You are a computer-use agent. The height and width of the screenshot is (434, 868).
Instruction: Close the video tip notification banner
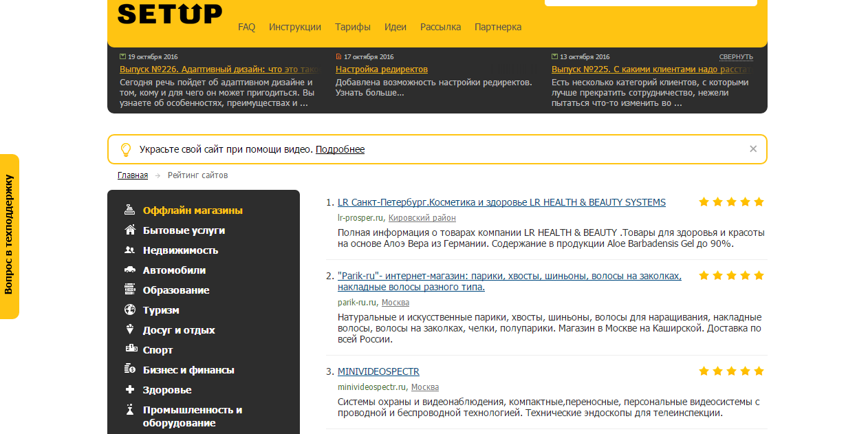(753, 149)
